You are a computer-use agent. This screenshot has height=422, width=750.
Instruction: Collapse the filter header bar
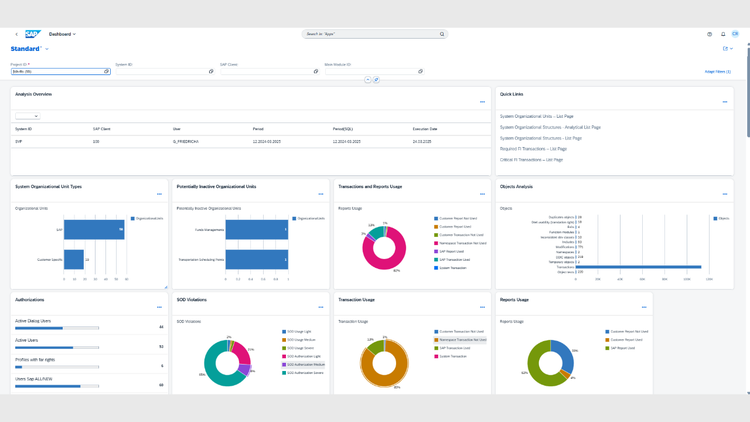(x=368, y=79)
